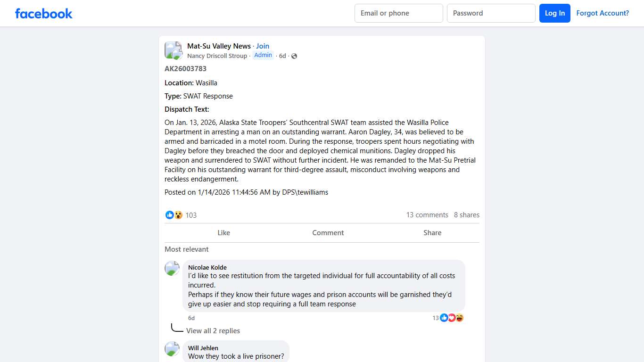Screen dimensions: 644x362
Task: Join the Mat-Su Valley News group
Action: 263,46
